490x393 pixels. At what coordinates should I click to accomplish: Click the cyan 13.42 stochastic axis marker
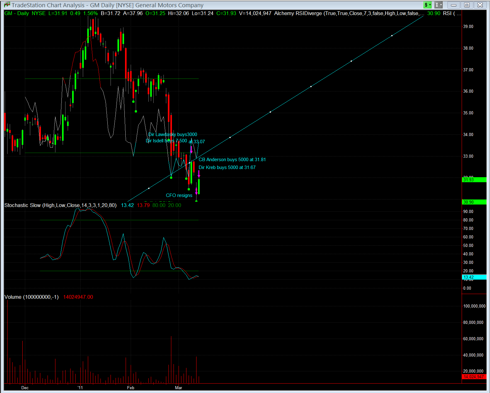474,277
